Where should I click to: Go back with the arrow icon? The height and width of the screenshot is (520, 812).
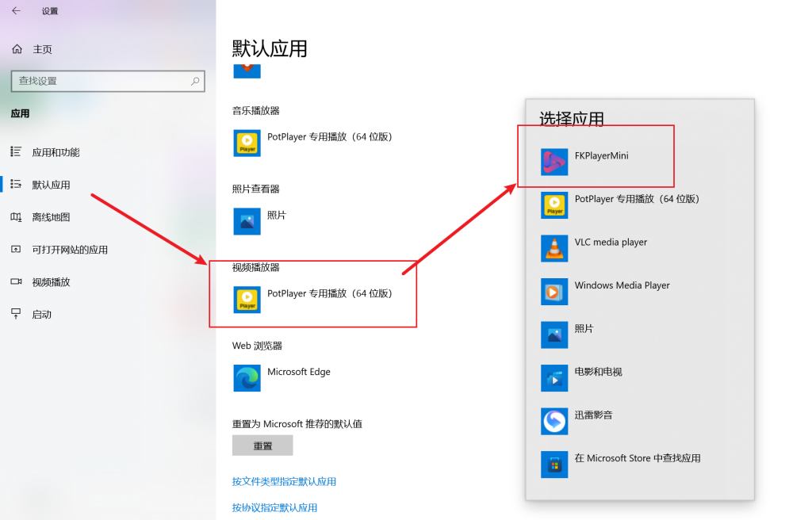pyautogui.click(x=16, y=10)
